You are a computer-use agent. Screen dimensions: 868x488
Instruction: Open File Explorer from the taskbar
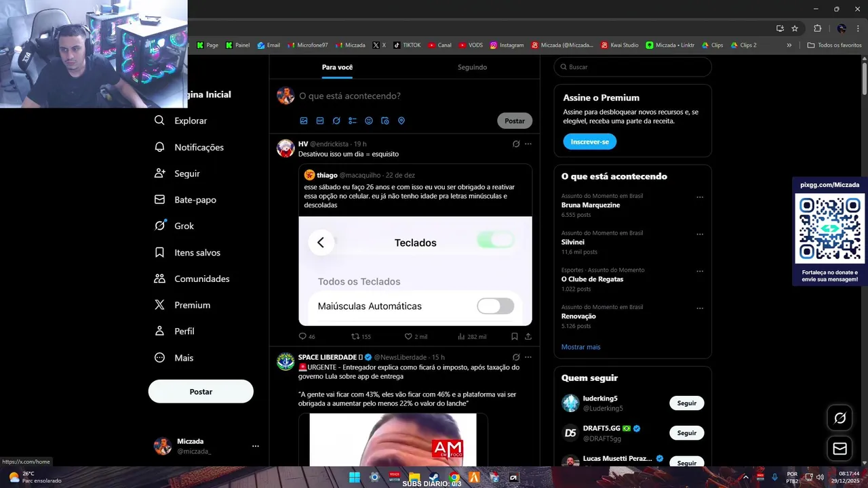414,477
